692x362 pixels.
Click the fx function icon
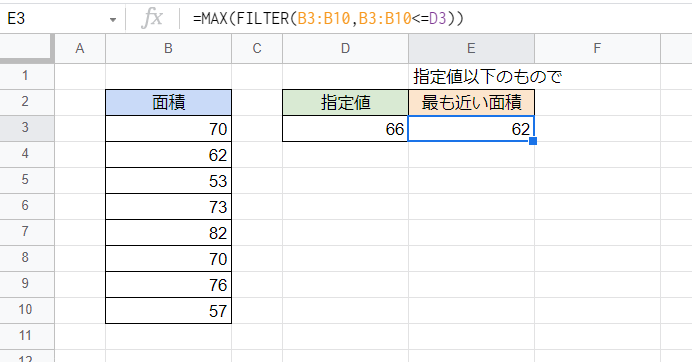[152, 19]
